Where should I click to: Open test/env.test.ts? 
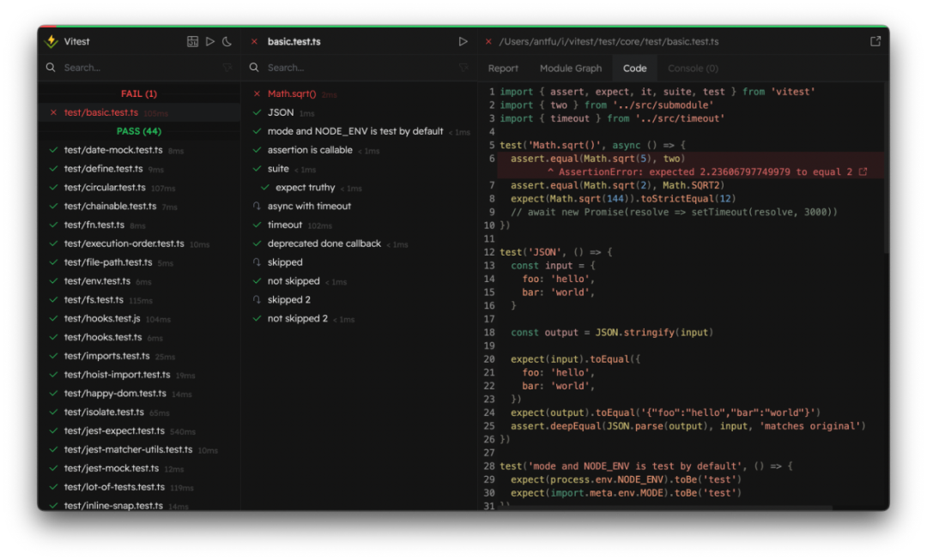coord(139,281)
